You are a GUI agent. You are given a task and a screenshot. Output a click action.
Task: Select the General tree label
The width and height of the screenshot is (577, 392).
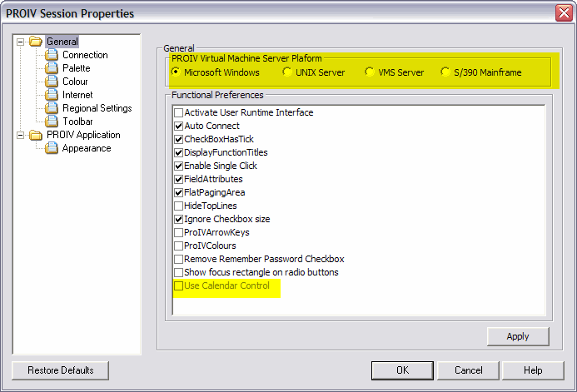(62, 42)
